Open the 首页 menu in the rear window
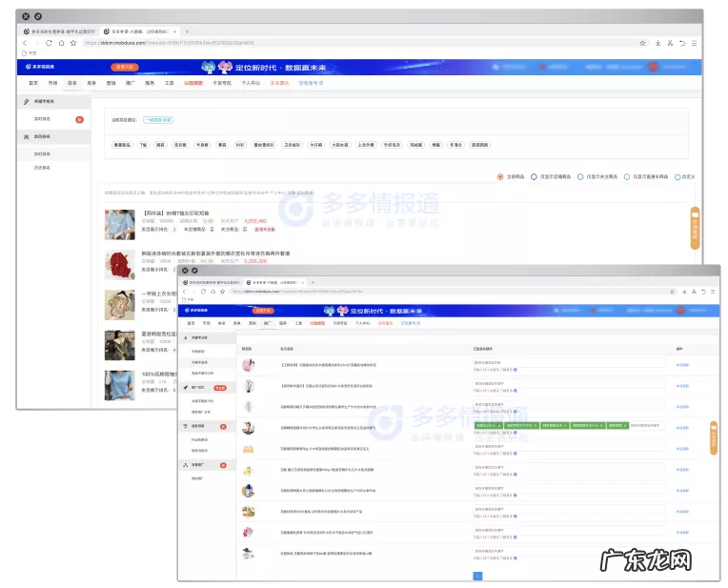This screenshot has height=588, width=728. (x=33, y=83)
